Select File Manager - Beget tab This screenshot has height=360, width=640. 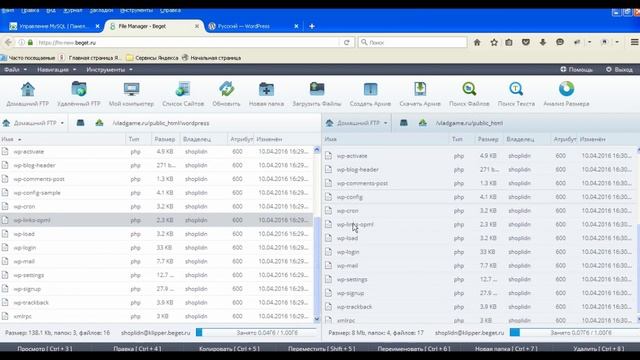(142, 26)
